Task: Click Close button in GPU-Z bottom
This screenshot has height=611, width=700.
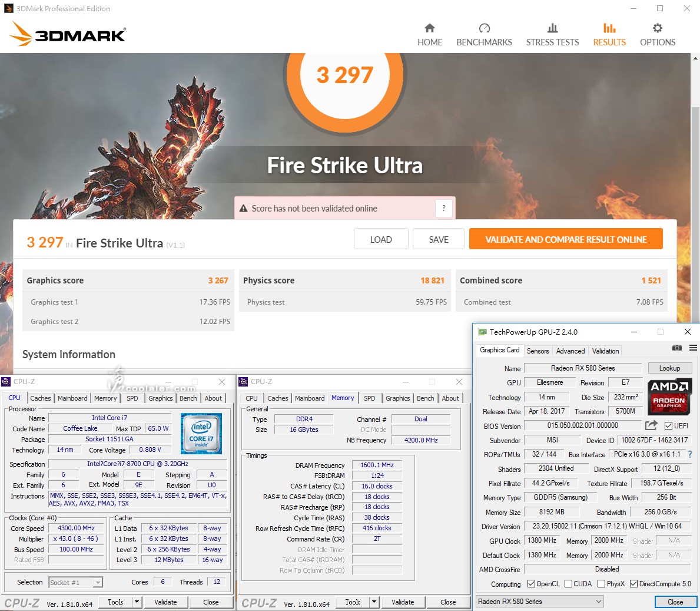Action: pos(675,602)
